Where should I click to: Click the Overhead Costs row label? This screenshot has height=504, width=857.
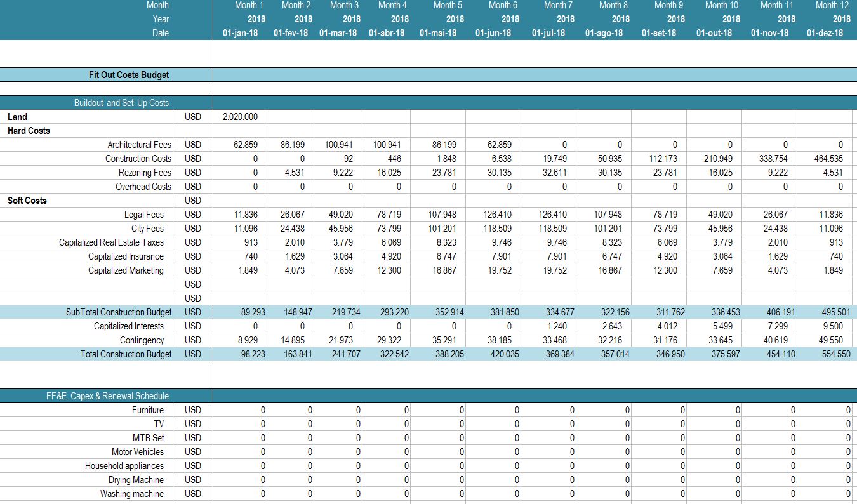coord(143,187)
